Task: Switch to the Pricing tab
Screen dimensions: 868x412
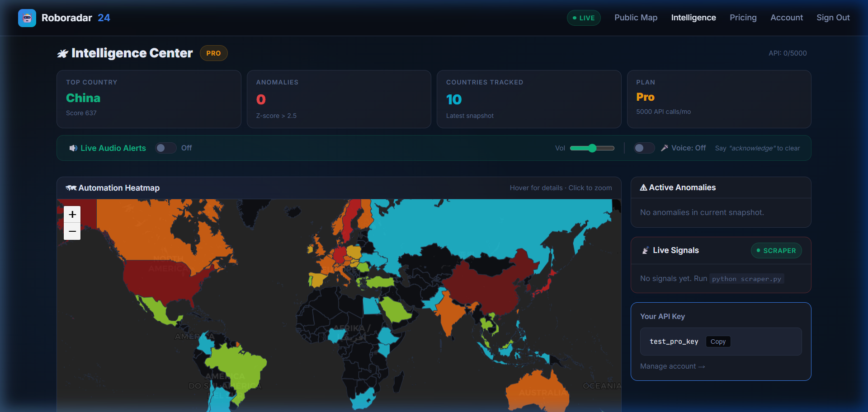Action: [743, 18]
